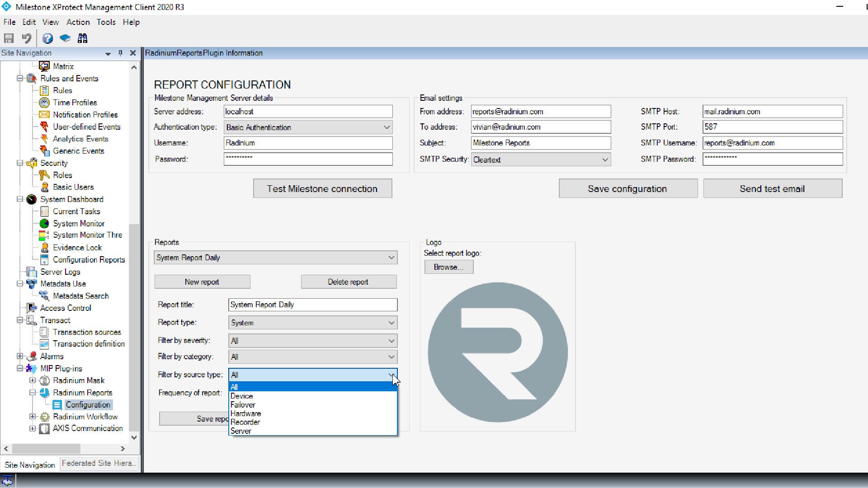Viewport: 868px width, 488px height.
Task: Click the Time Profiles clock icon
Action: tap(44, 103)
